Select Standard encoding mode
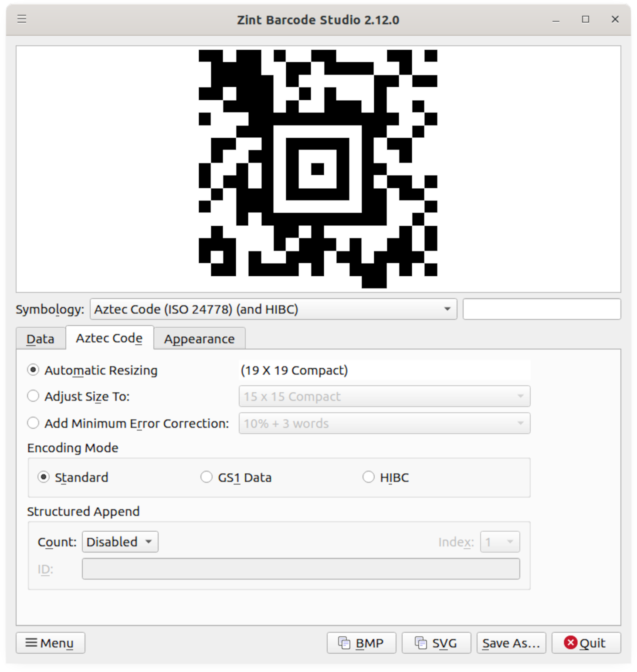This screenshot has width=637, height=672. pyautogui.click(x=44, y=477)
